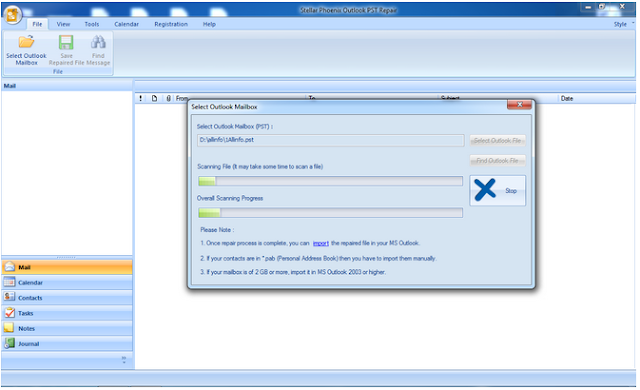Open the Tasks pane in the sidebar
The width and height of the screenshot is (640, 390).
pyautogui.click(x=67, y=313)
